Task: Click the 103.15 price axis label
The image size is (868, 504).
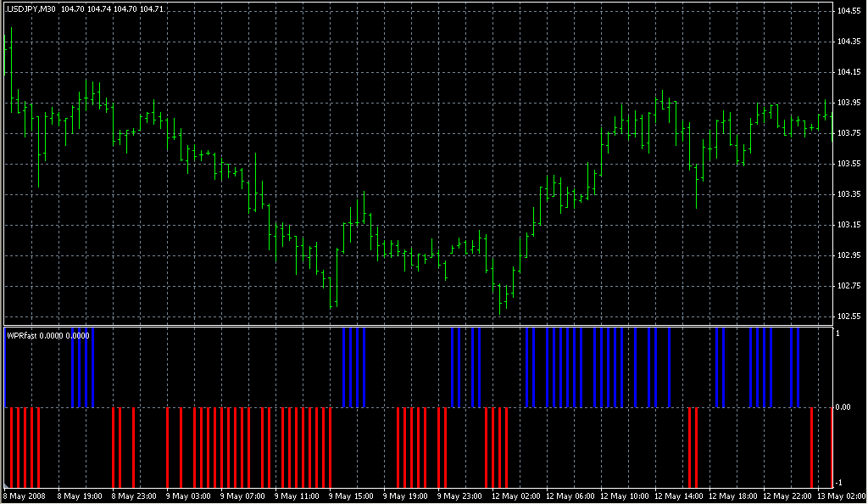Action: 849,225
